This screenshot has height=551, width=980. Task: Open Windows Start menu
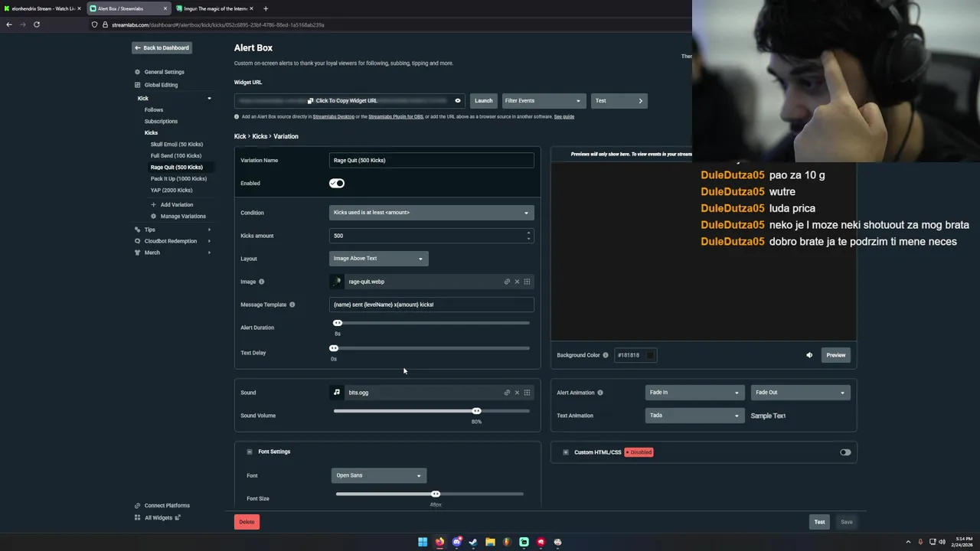[x=423, y=542]
